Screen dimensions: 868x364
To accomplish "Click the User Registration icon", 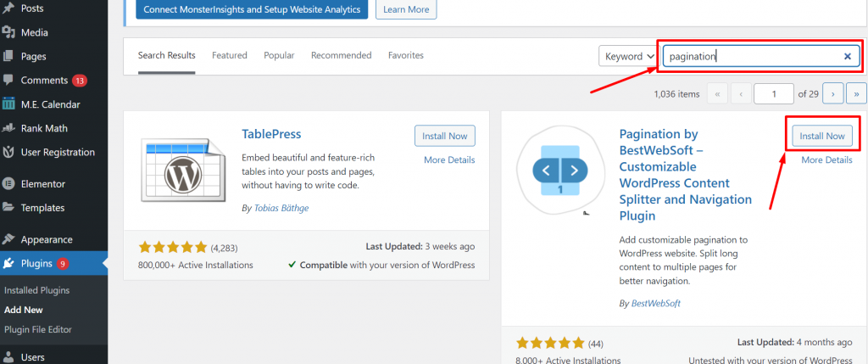I will [8, 152].
